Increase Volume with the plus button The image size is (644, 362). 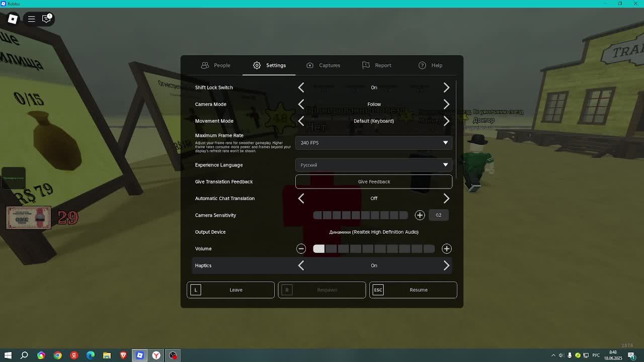(x=446, y=249)
